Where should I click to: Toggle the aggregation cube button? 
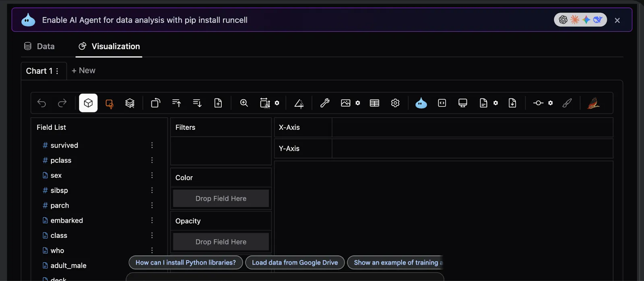(x=88, y=103)
